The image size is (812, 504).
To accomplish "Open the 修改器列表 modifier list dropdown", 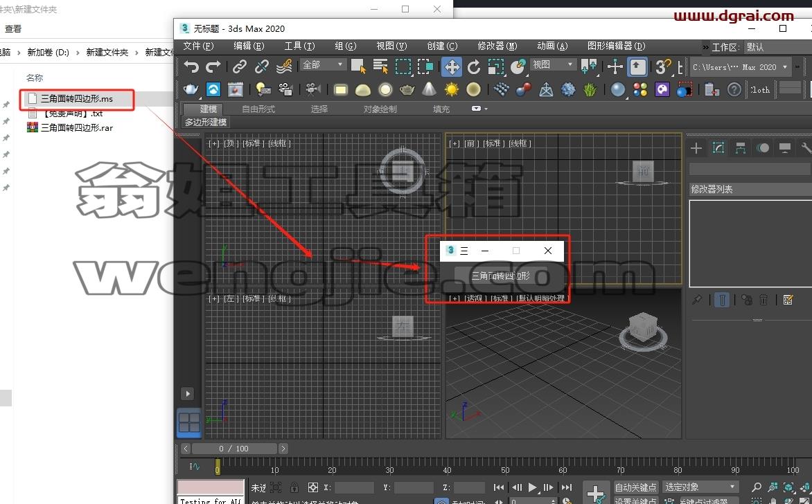I will (750, 190).
